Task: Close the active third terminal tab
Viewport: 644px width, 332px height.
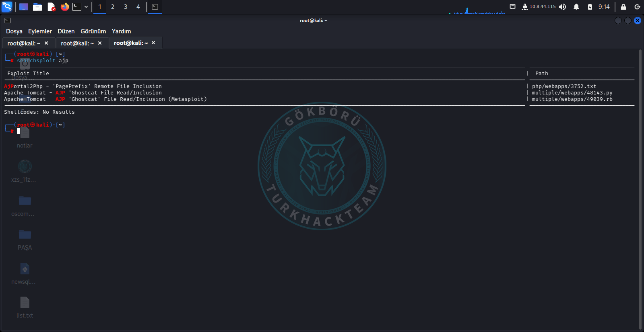Action: pos(153,43)
